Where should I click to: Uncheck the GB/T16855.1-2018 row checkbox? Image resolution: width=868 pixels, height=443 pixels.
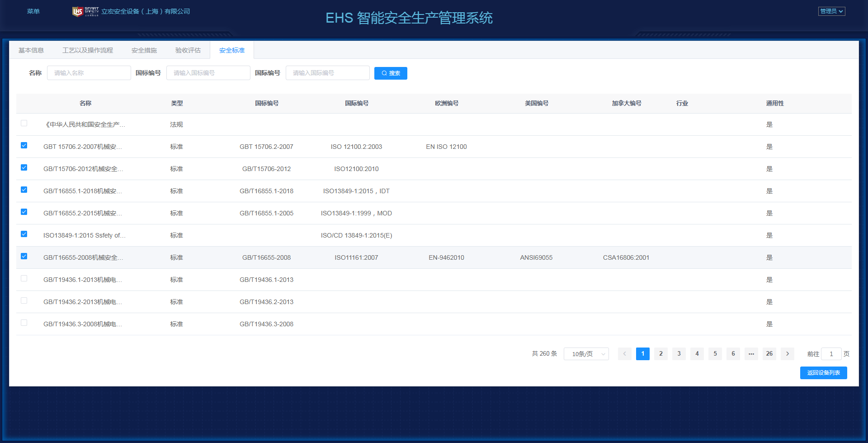click(24, 190)
